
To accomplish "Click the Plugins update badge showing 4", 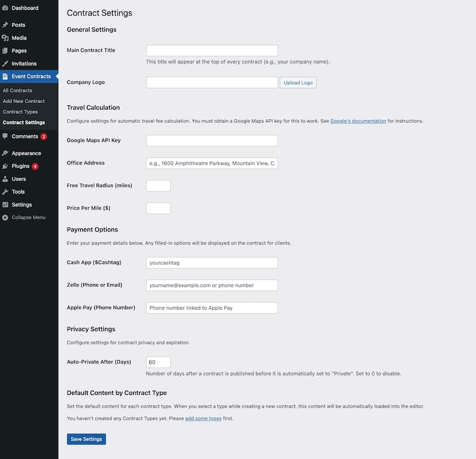I will 35,166.
